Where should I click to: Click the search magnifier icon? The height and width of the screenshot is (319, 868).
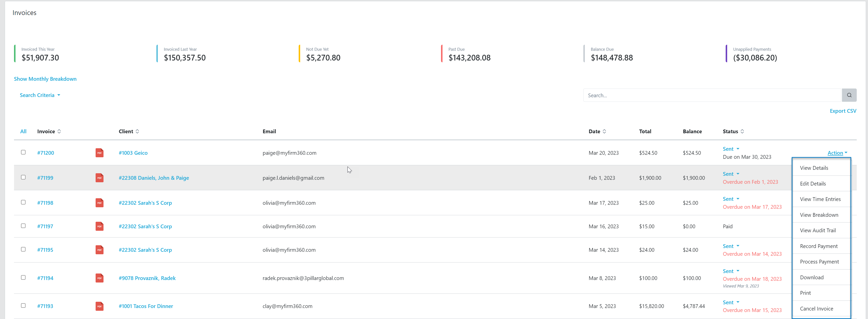click(x=849, y=95)
